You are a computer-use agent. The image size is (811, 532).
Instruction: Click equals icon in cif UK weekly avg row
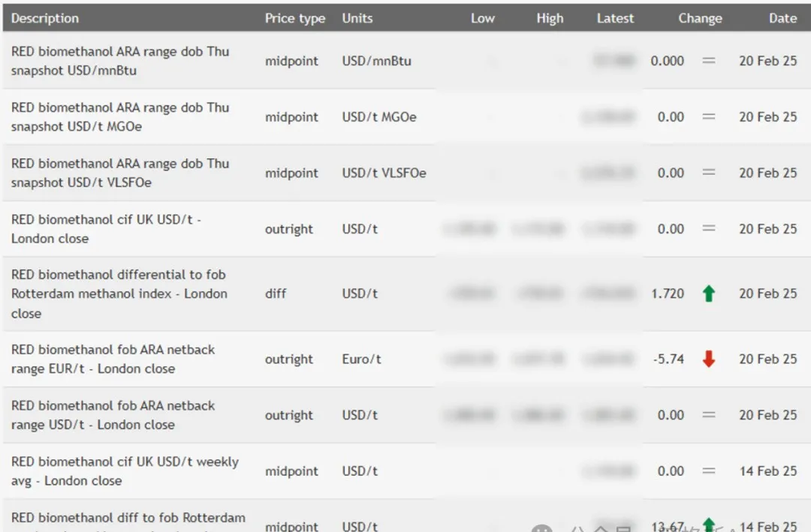(708, 471)
